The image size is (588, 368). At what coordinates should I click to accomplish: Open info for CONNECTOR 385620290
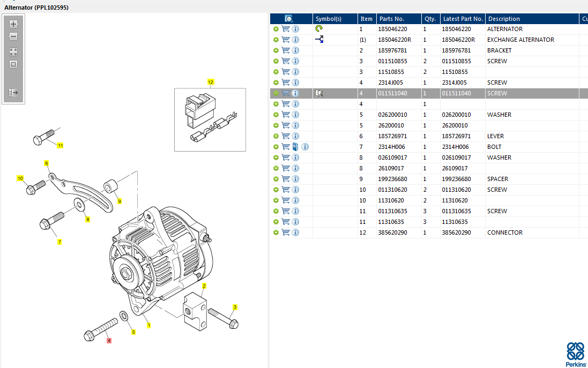(x=295, y=232)
